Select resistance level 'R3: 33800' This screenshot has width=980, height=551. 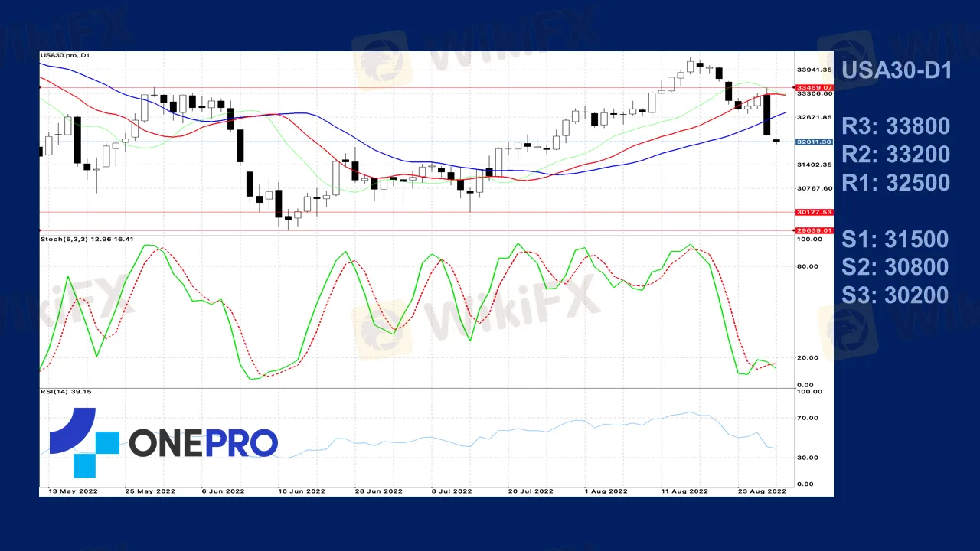tap(896, 126)
